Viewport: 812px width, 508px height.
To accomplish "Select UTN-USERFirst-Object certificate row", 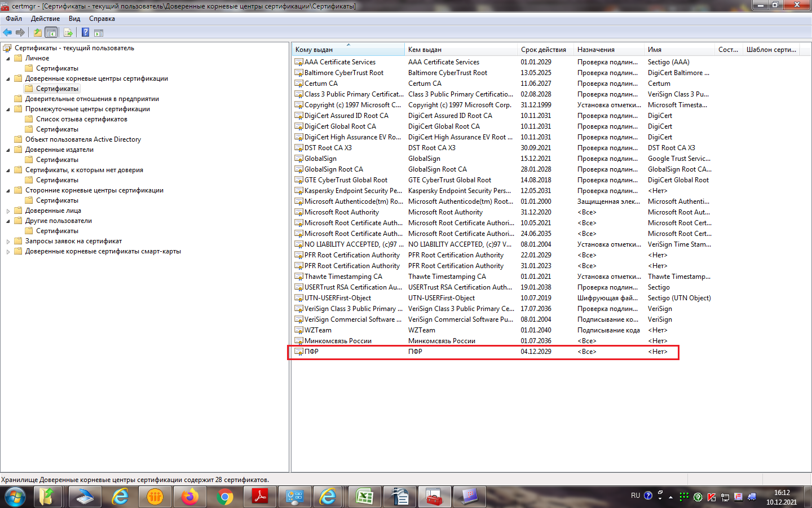I will point(337,298).
